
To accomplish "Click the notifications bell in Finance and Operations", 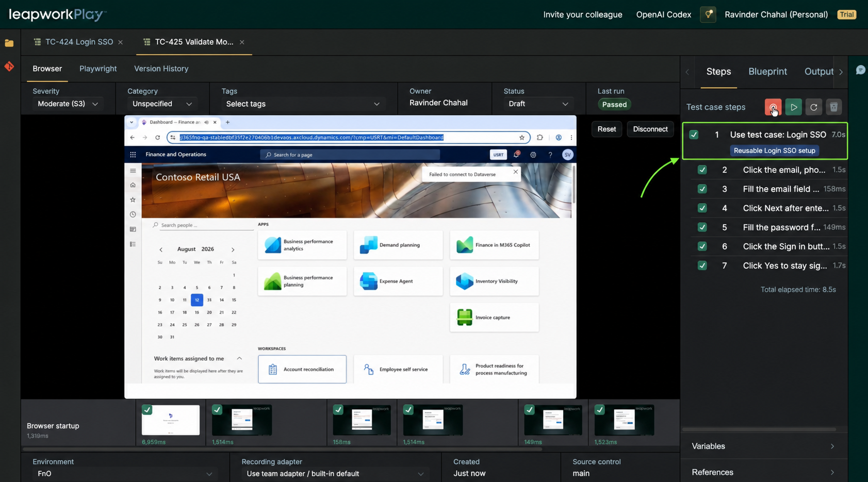I will (x=516, y=154).
